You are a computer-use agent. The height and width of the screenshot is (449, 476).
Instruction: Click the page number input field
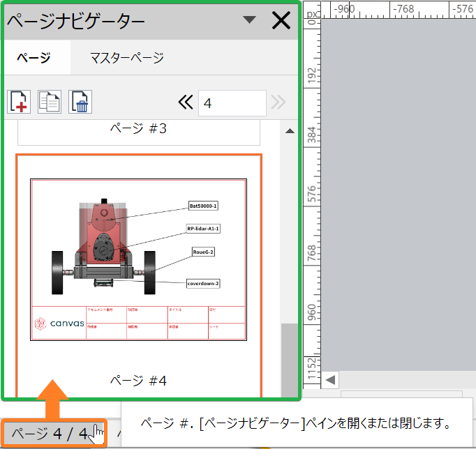click(x=232, y=103)
